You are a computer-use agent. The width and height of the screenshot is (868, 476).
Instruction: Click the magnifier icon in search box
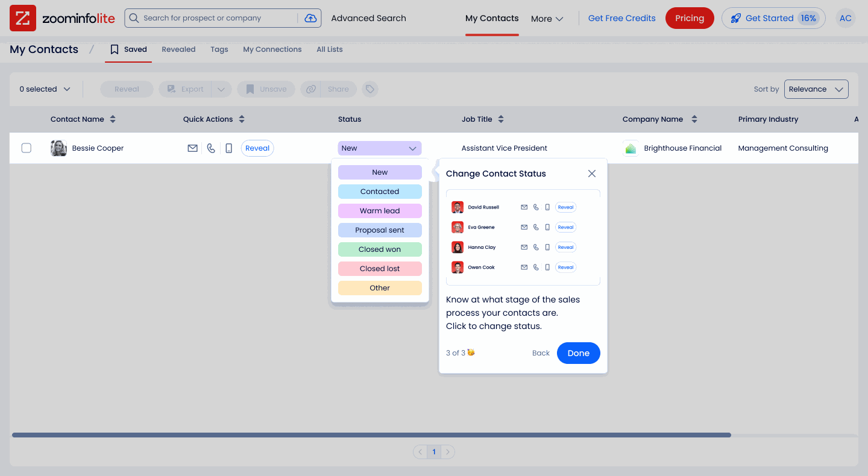click(134, 18)
